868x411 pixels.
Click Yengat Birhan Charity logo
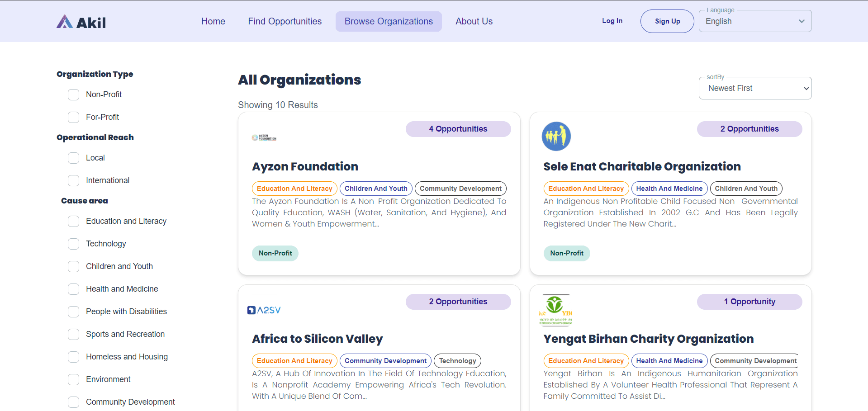pos(555,310)
